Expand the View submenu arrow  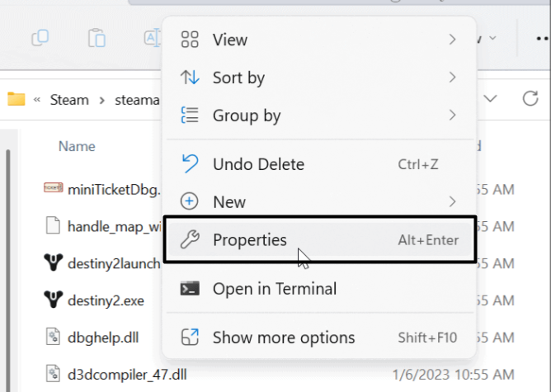point(452,40)
